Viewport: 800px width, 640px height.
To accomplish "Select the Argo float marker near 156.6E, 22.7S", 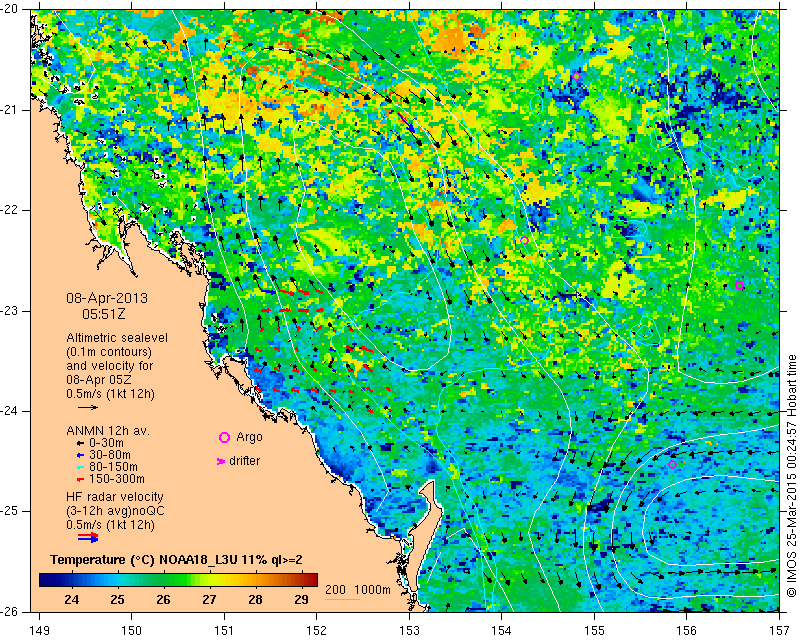I will [x=739, y=285].
